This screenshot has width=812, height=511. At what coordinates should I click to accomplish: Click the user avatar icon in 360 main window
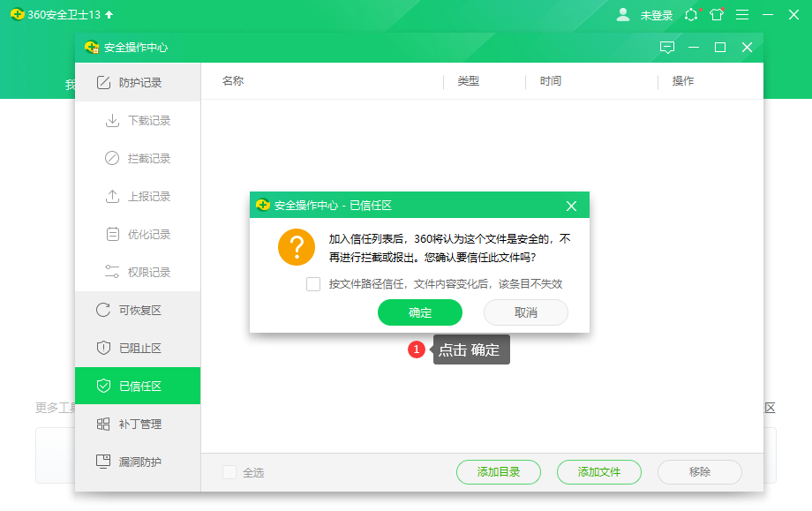coord(623,15)
